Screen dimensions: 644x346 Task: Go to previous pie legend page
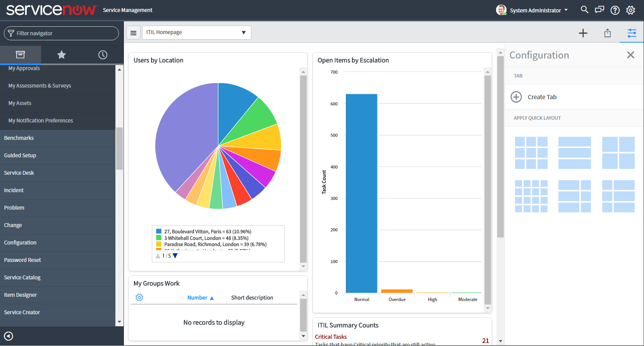[x=158, y=256]
